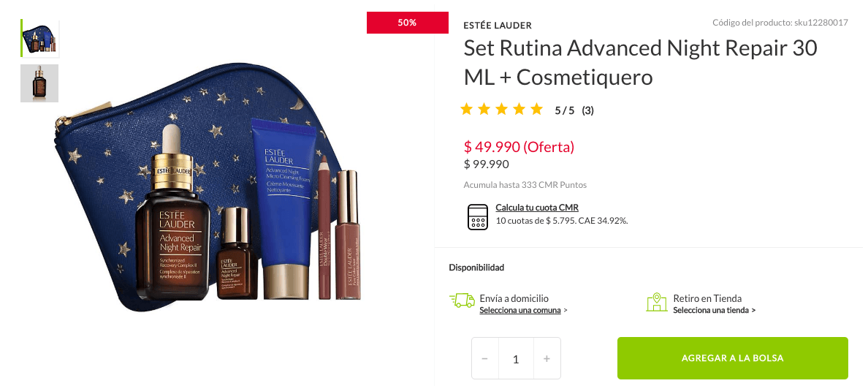The height and width of the screenshot is (386, 868).
Task: Click the Agregar a la bolsa button
Action: [x=732, y=358]
